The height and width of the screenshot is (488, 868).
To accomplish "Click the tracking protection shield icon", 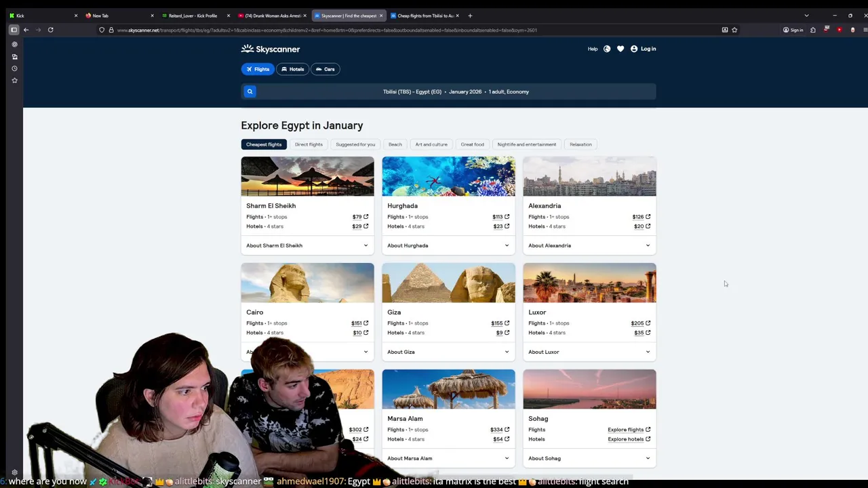I will (102, 30).
